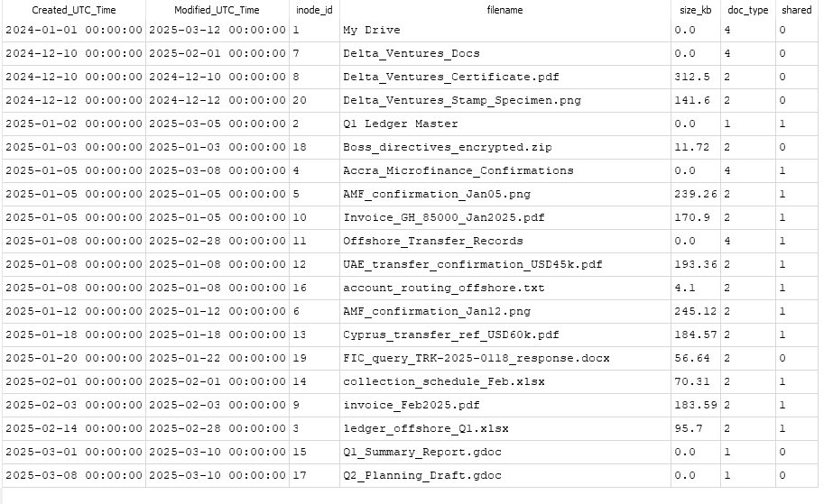The image size is (833, 504).
Task: Select the Boss_directives_encrypted.zip filename cell
Action: [505, 148]
